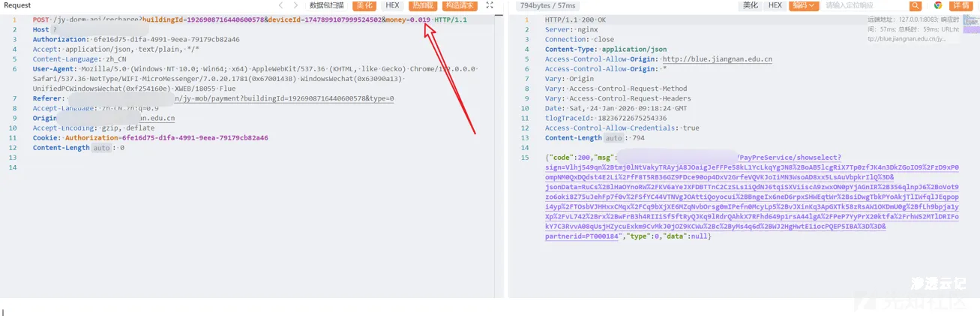Go to previous request with left chevron

coord(280,5)
